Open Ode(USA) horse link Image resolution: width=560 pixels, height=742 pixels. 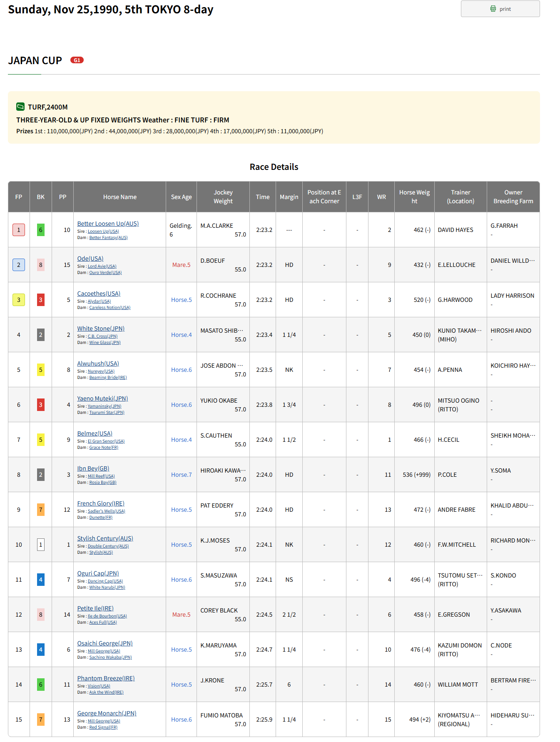tap(90, 259)
